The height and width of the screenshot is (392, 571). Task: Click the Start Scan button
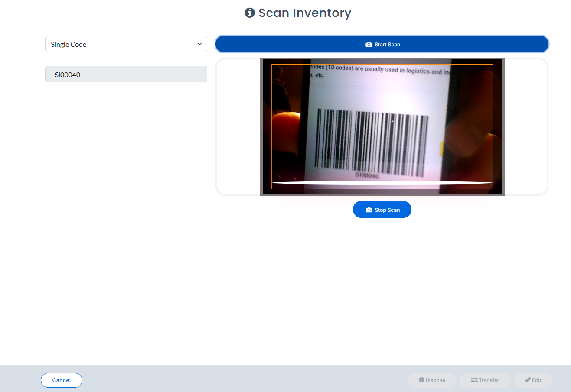point(382,44)
